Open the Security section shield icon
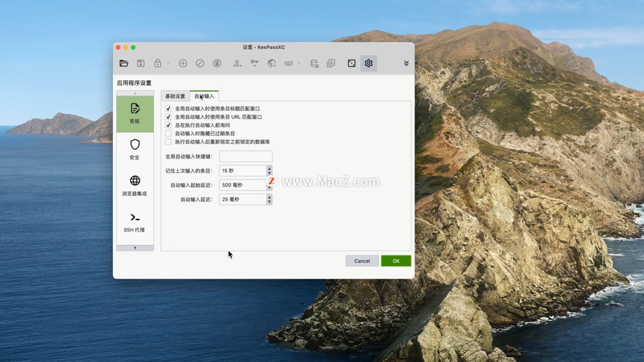This screenshot has height=362, width=644. (135, 149)
